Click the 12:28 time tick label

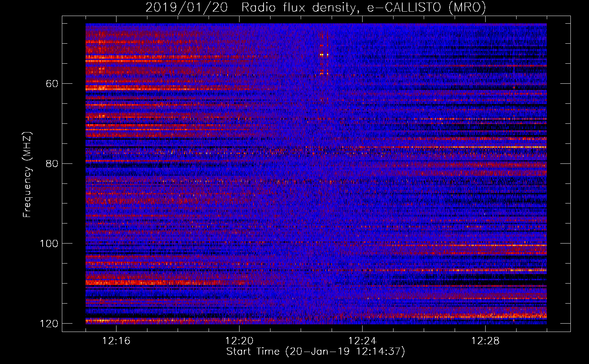tap(485, 341)
